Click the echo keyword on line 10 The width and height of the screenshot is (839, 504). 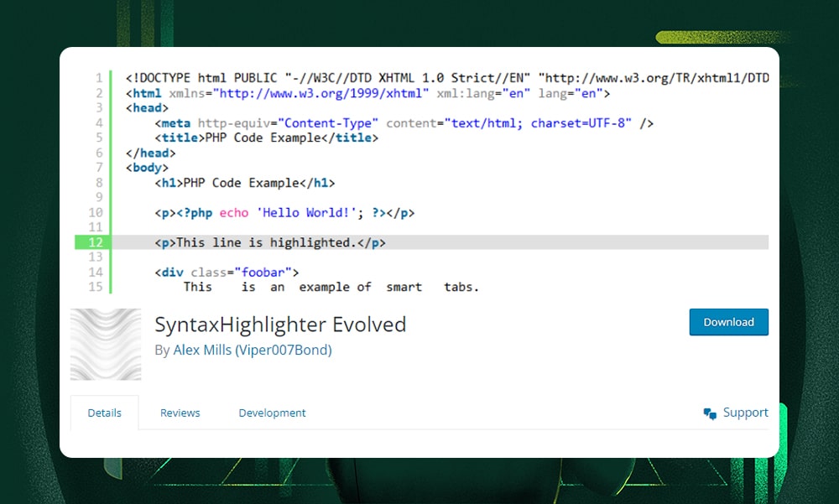[x=234, y=212]
